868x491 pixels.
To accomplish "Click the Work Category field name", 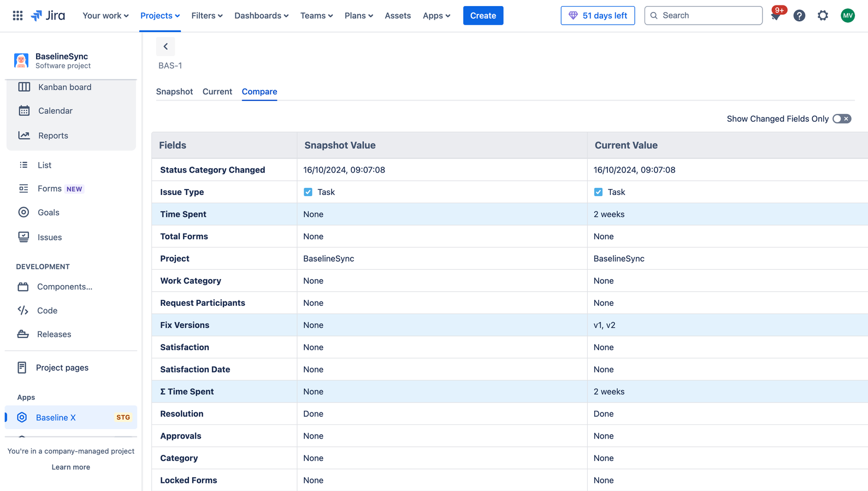I will pos(191,281).
